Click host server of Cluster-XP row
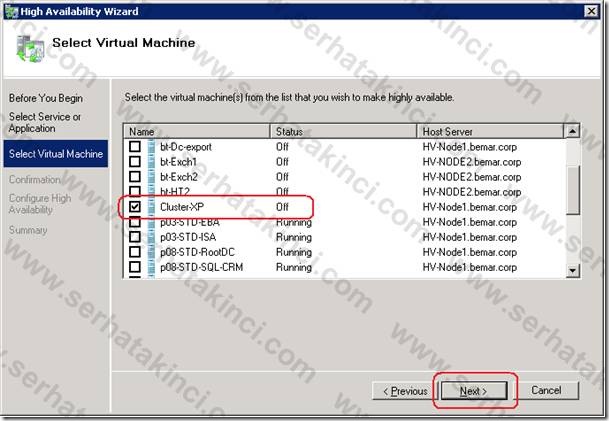 470,207
